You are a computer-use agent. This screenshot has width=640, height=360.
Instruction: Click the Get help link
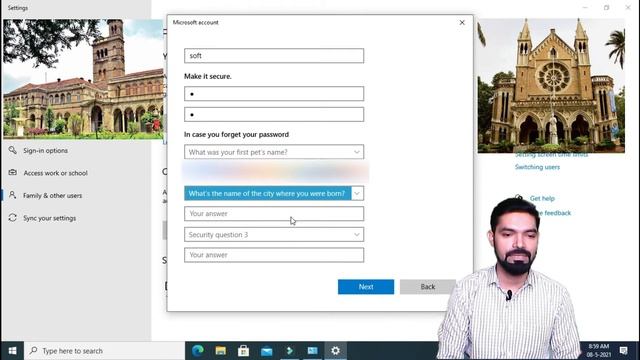542,198
